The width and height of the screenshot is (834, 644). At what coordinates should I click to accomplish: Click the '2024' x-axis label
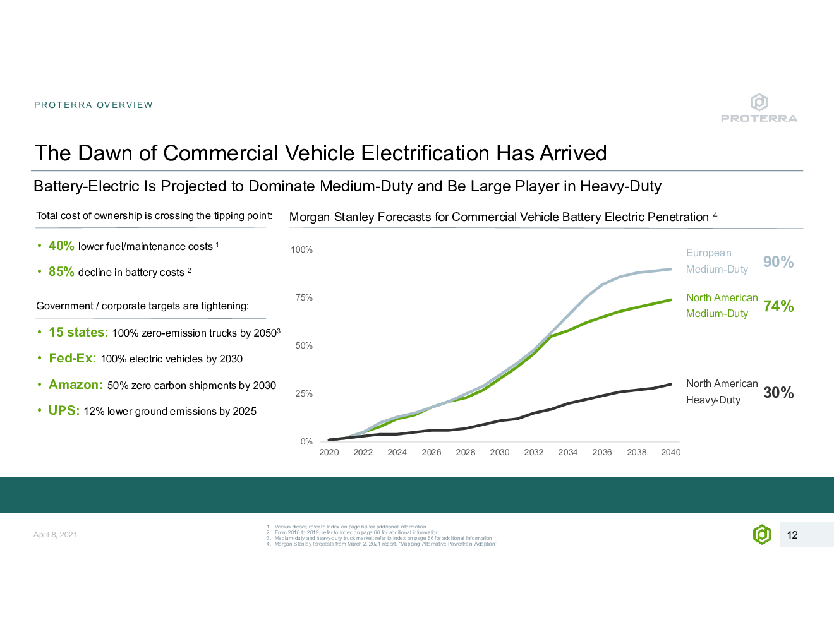coord(397,452)
